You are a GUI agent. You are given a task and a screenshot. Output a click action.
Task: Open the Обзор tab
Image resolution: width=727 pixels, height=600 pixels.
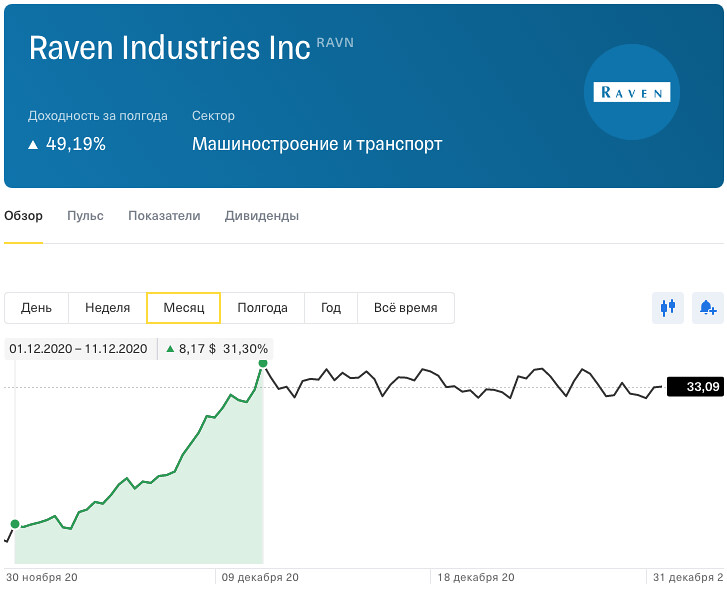click(x=23, y=216)
